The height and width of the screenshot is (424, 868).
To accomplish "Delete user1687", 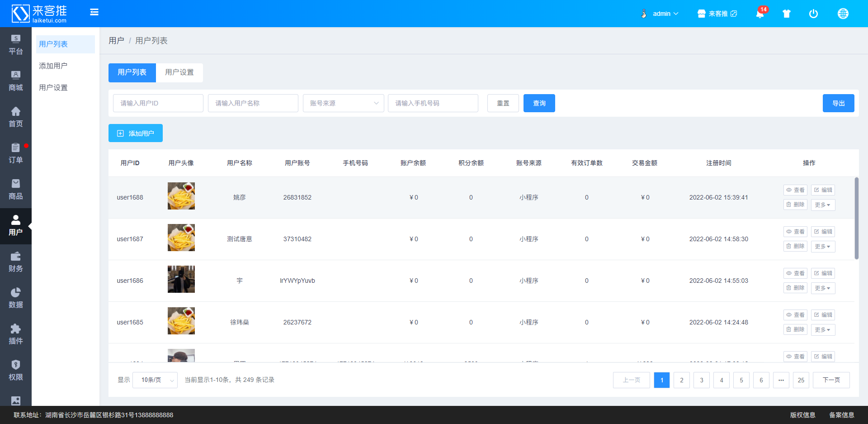I will [x=795, y=246].
